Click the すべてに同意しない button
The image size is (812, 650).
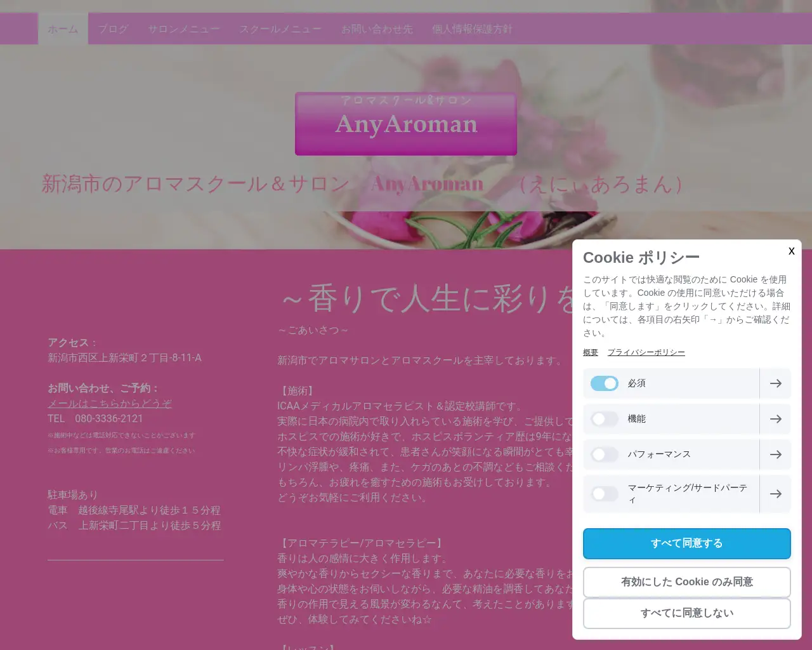point(686,613)
